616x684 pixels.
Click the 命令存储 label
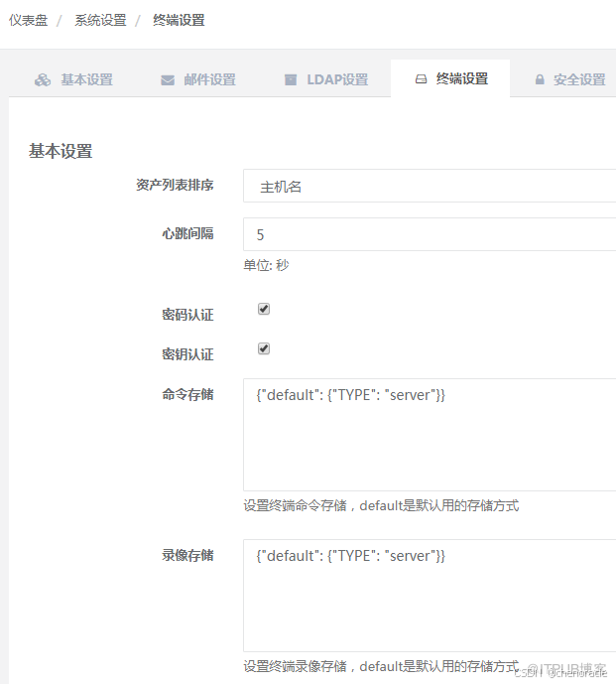point(187,394)
